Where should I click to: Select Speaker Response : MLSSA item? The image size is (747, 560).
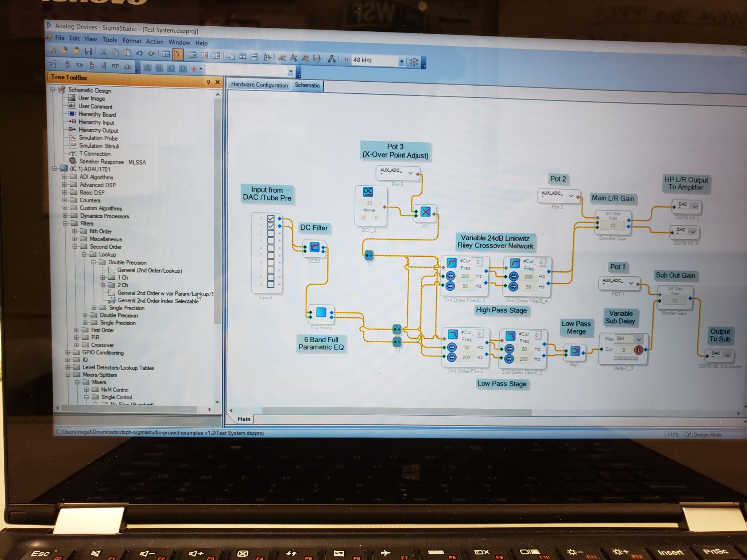coord(112,162)
